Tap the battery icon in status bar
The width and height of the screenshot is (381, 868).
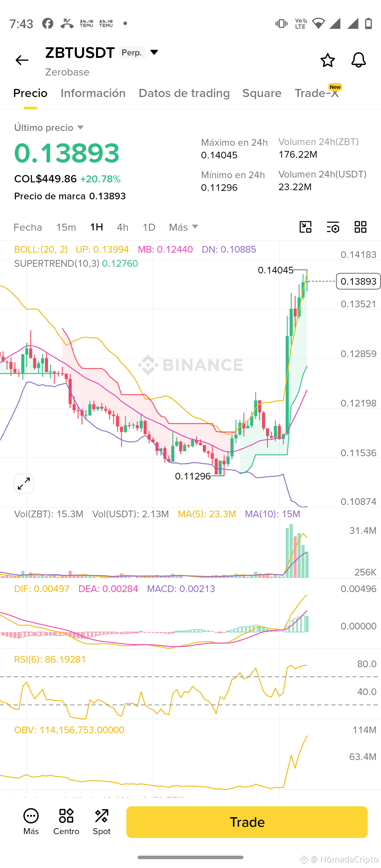click(369, 24)
